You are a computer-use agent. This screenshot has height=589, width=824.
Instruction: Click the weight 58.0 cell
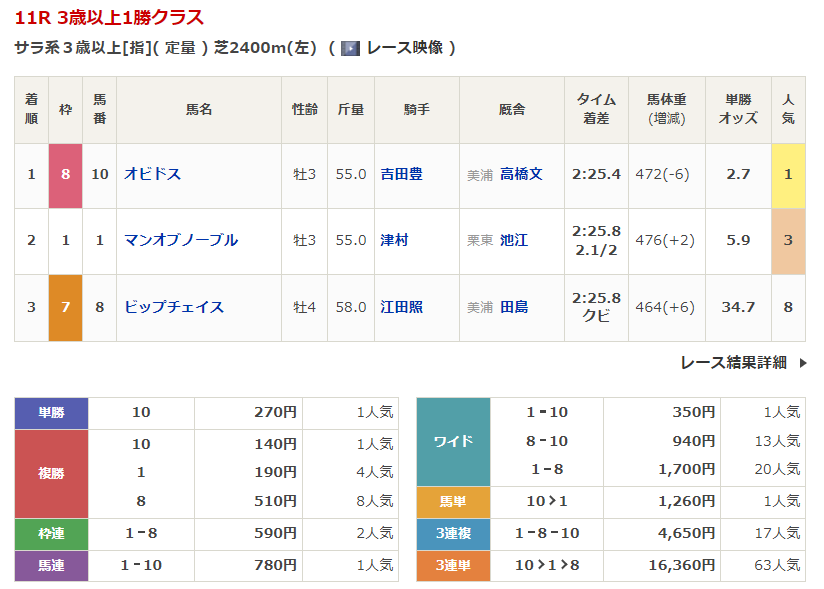tap(351, 307)
